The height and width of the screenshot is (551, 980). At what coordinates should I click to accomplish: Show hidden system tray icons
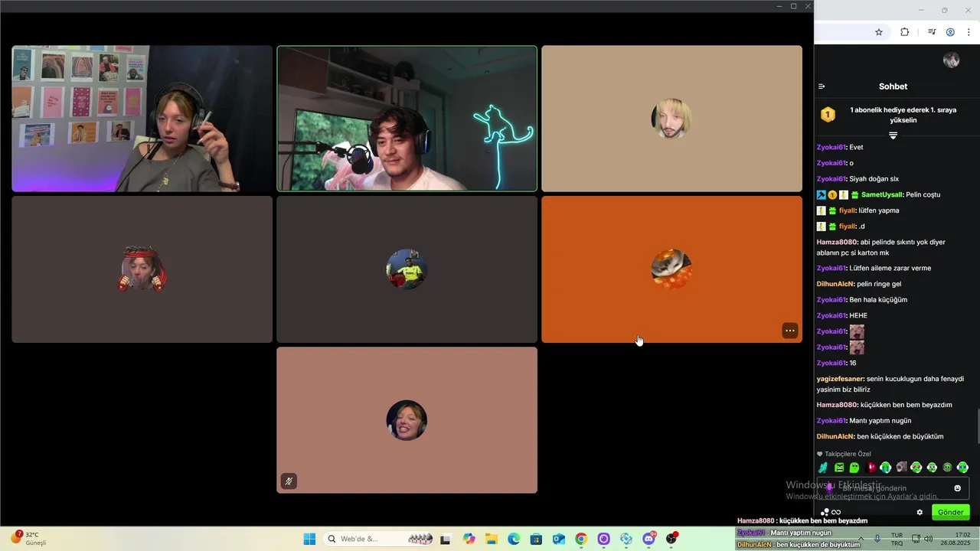(861, 539)
